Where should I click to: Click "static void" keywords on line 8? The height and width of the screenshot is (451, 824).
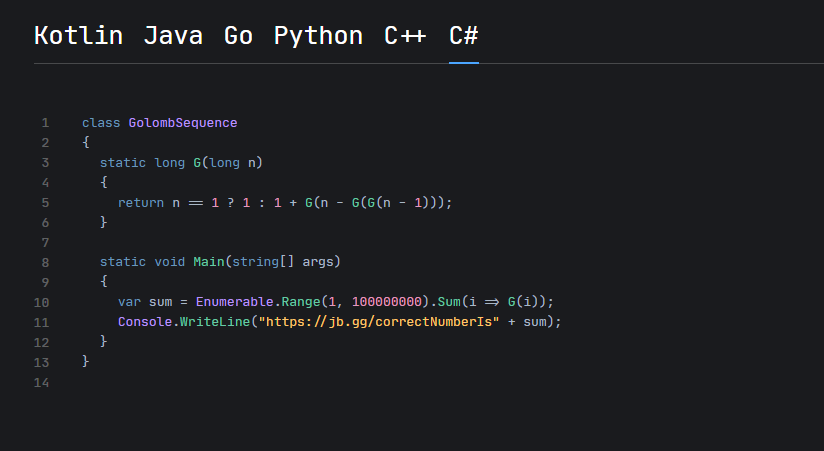[142, 262]
